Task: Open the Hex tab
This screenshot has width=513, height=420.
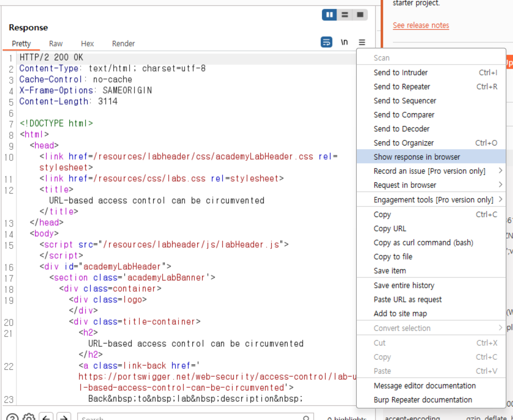Action: [x=87, y=44]
